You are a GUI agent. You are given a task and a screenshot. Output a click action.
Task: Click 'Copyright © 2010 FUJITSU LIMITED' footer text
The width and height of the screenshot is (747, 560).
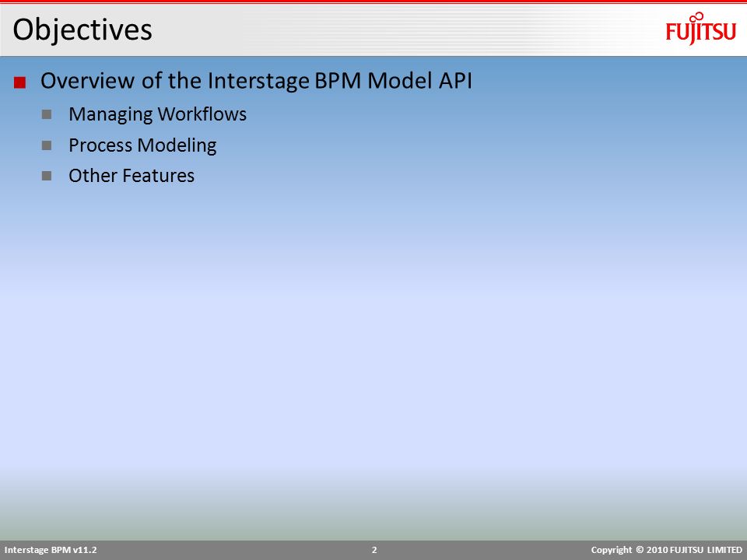[x=667, y=550]
